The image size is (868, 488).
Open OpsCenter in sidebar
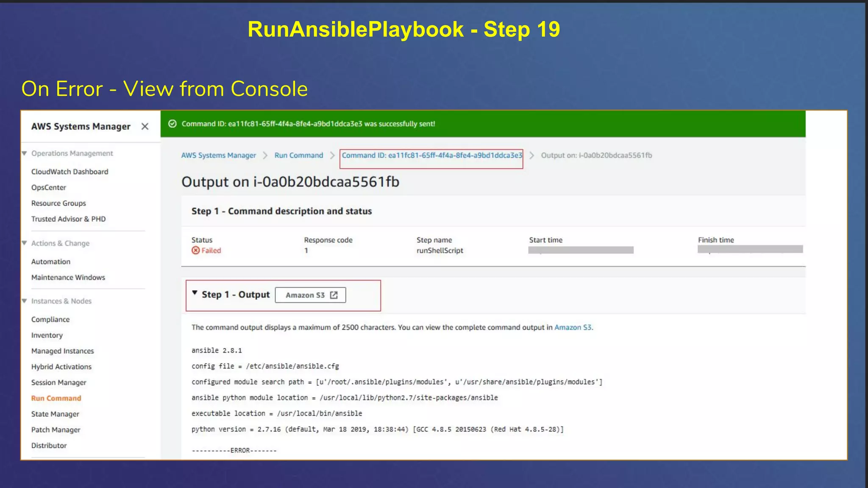(x=49, y=187)
